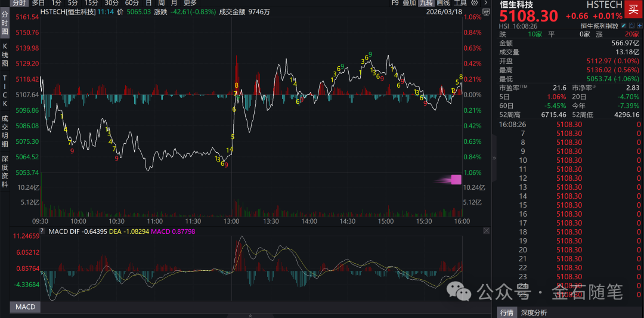
Task: Click the MACD DIF -0.64395 readout
Action: pos(77,231)
